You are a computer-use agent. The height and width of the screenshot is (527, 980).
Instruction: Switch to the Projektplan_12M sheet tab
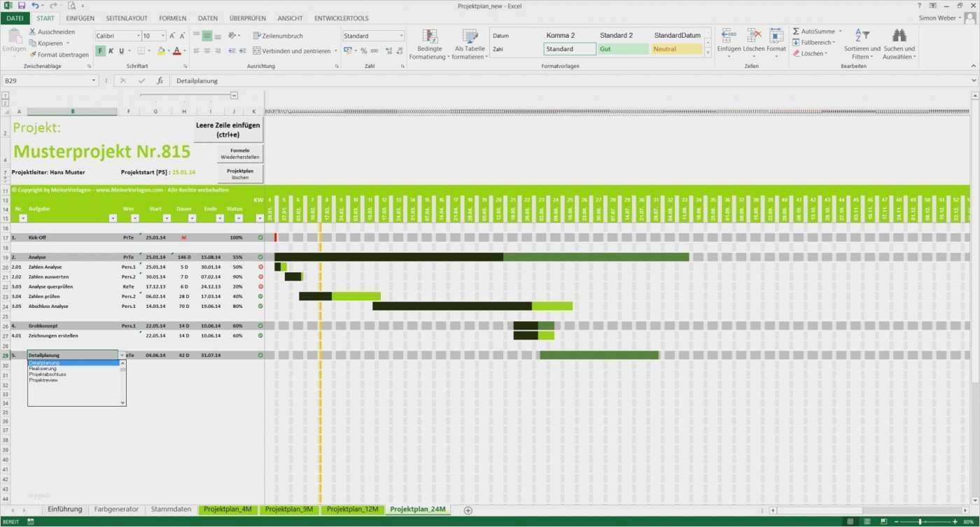pos(353,510)
